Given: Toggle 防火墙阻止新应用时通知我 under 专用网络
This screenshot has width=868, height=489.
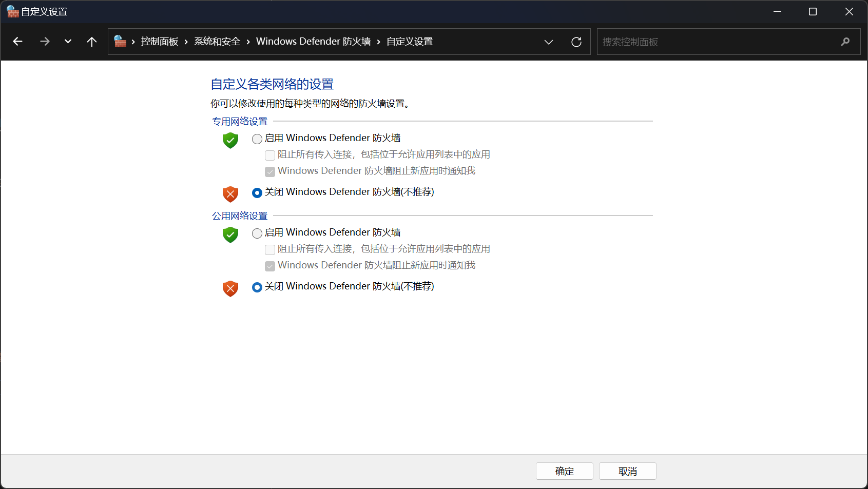Looking at the screenshot, I should pos(270,172).
